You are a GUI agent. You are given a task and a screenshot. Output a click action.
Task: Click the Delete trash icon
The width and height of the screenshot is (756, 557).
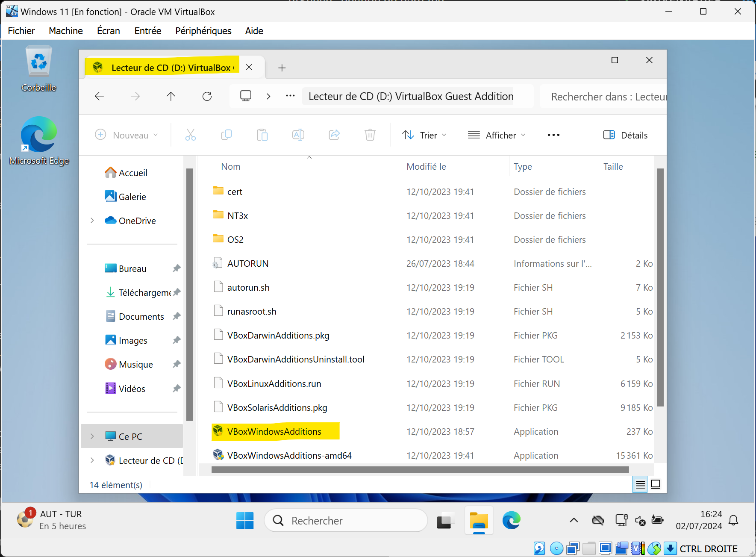pos(370,135)
